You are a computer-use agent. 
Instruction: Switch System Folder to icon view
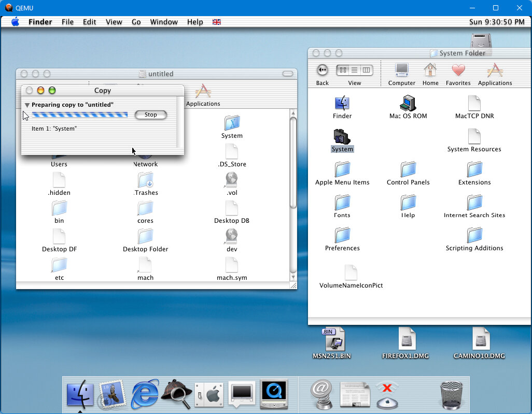343,70
